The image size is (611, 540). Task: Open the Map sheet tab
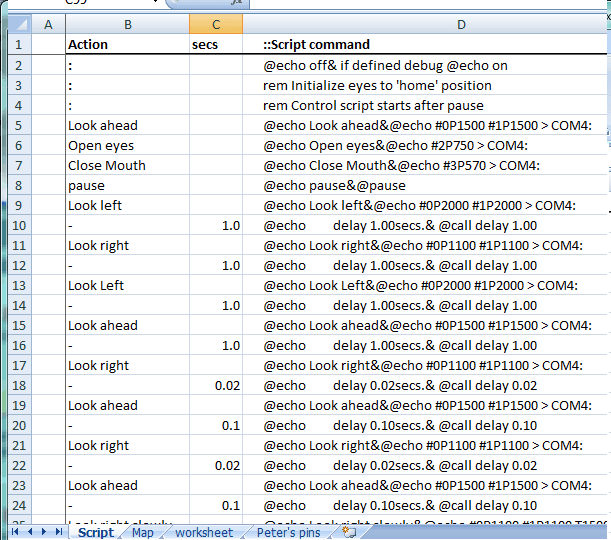[x=143, y=532]
